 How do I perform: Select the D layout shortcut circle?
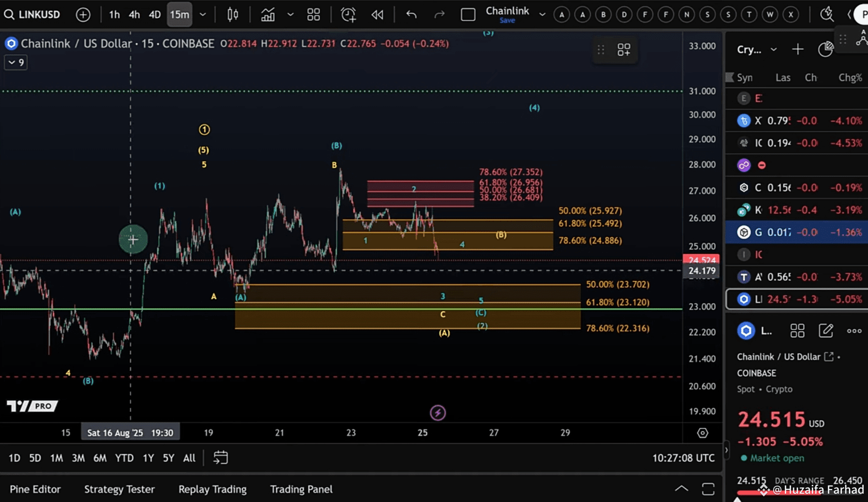(x=624, y=14)
